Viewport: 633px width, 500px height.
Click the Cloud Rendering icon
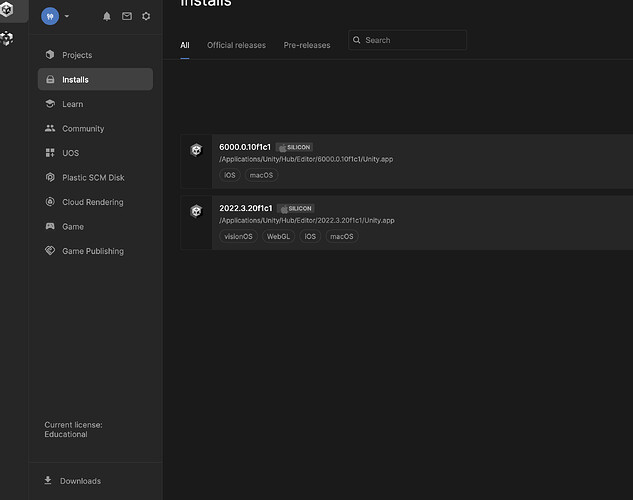click(51, 202)
